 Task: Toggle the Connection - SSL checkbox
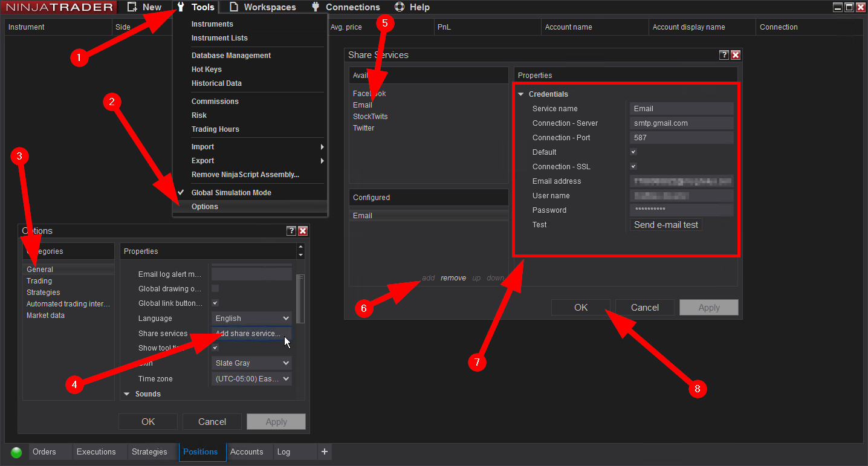633,167
